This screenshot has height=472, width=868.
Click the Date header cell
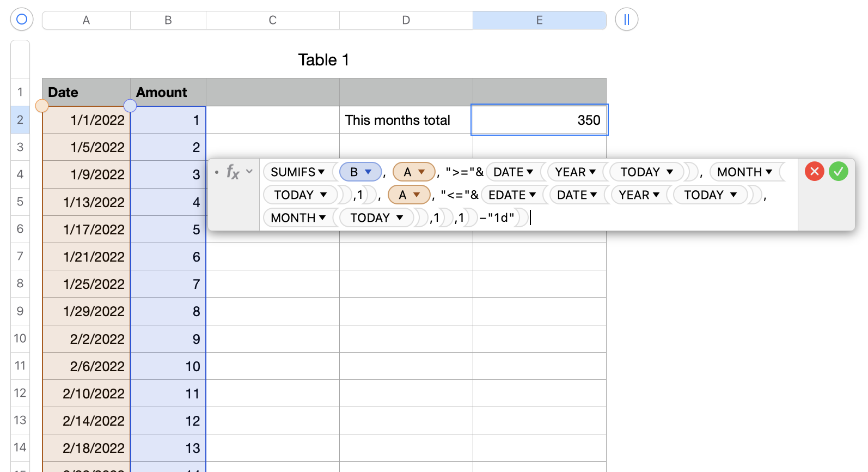(86, 92)
